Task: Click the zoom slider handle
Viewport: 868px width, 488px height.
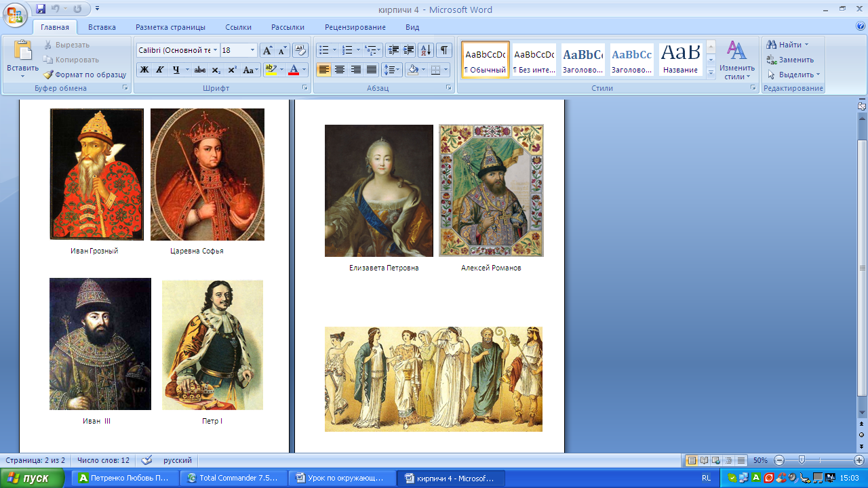Action: [x=802, y=460]
